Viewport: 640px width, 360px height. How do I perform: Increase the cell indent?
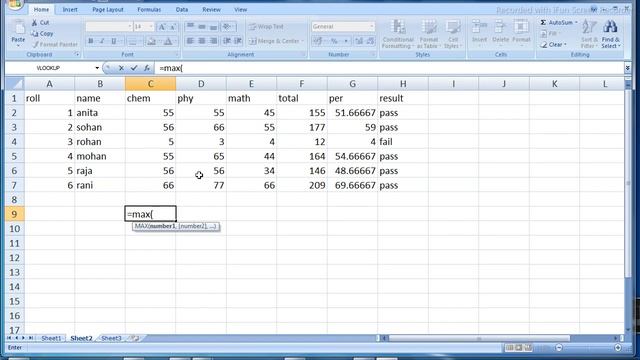238,41
